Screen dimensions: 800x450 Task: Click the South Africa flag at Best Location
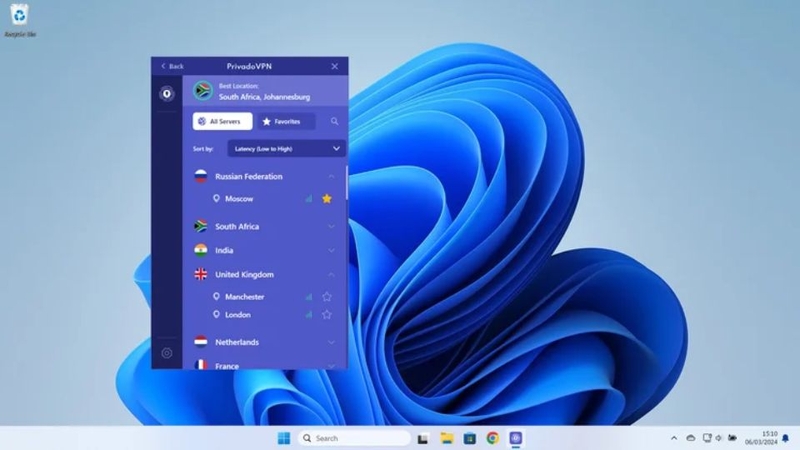pyautogui.click(x=203, y=91)
